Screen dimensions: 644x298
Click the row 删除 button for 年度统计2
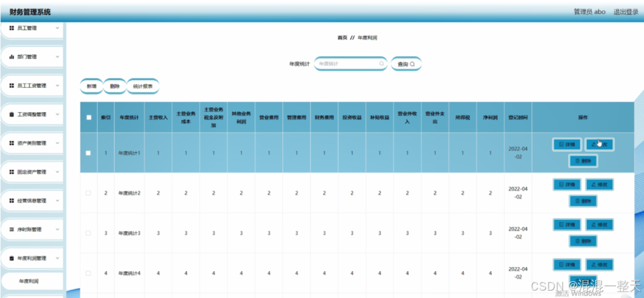[583, 201]
